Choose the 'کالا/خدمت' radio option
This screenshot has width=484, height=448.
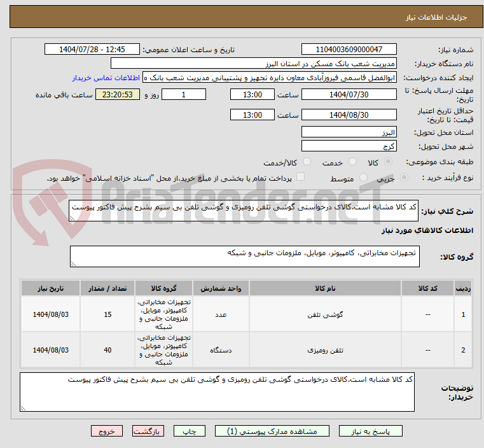click(x=308, y=162)
